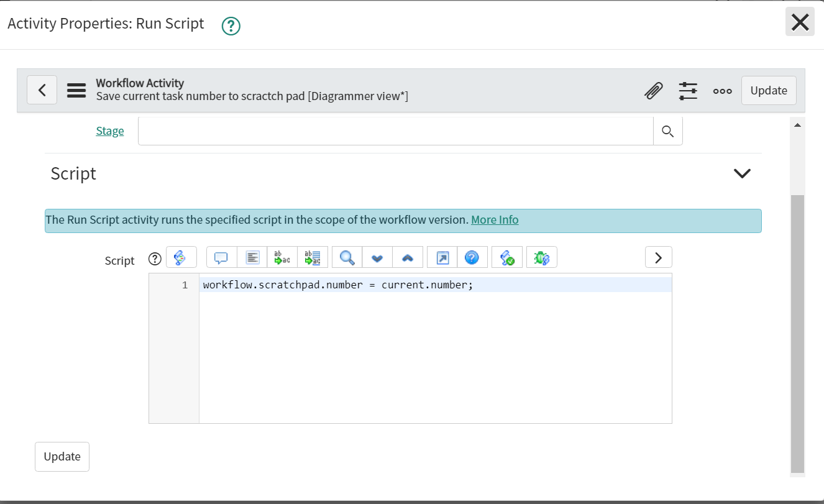Run a syntax check on the script

[507, 257]
